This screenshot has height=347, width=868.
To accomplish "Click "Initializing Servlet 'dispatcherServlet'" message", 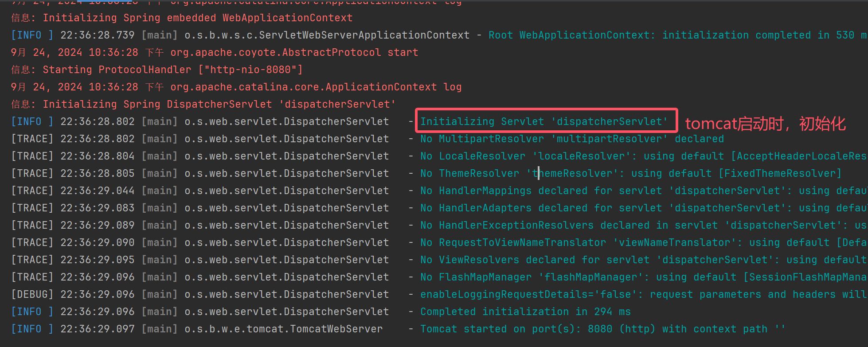I will 544,121.
